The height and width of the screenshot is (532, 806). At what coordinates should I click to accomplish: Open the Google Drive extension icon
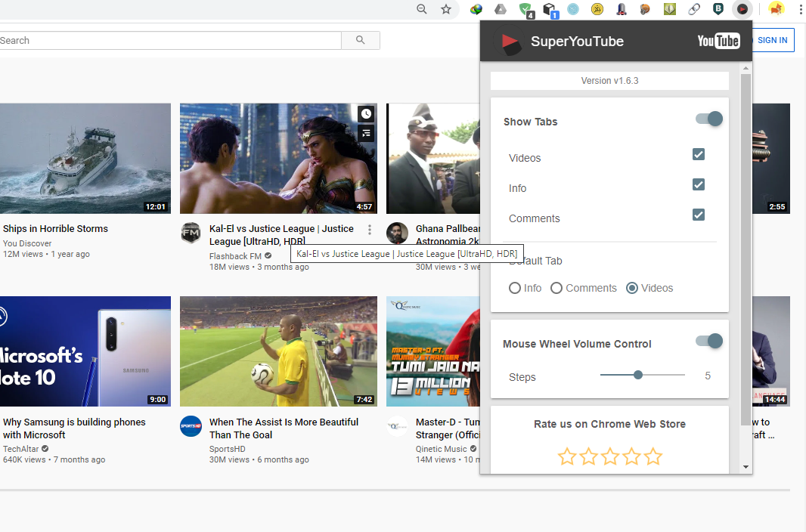(501, 9)
